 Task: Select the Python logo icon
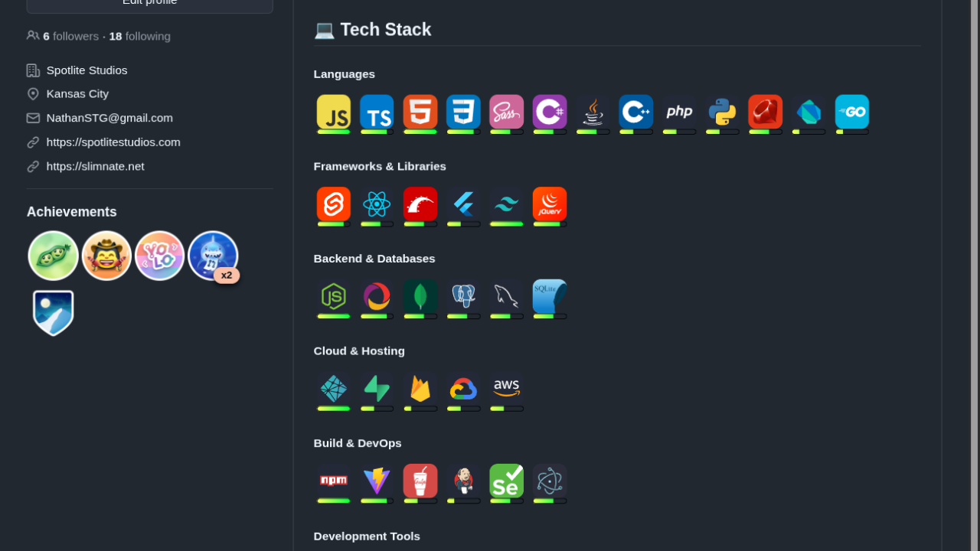pyautogui.click(x=722, y=112)
